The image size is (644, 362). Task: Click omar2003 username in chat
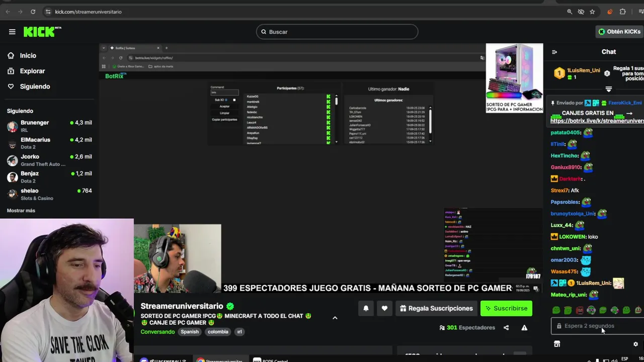pos(564,260)
